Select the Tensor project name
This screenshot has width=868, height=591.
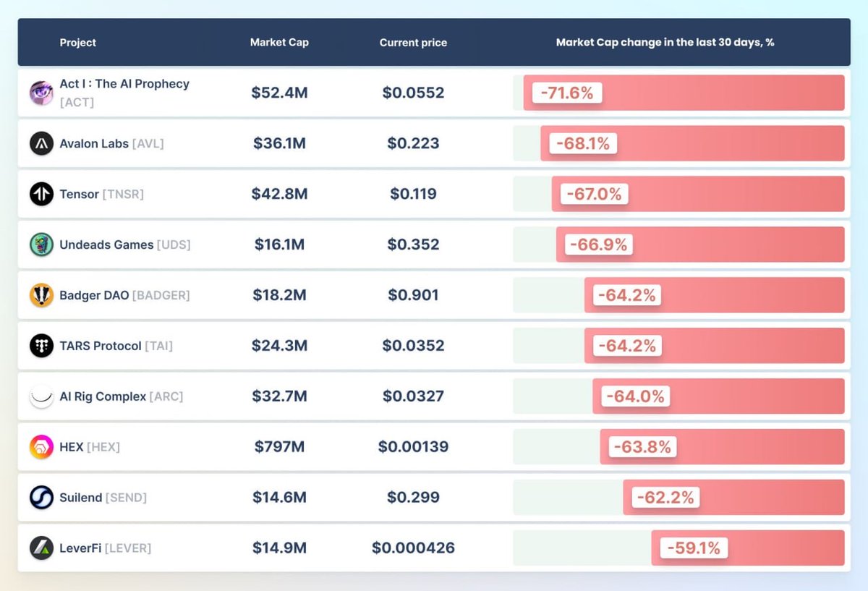pos(79,194)
